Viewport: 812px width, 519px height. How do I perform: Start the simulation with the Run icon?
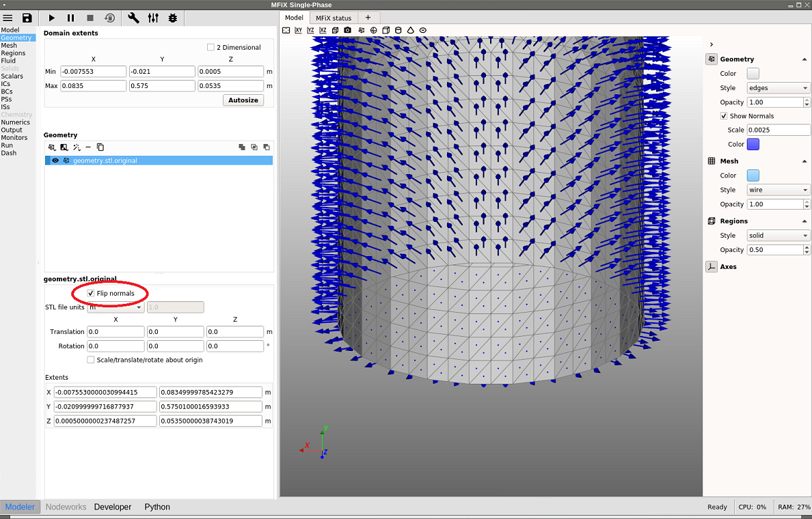pos(51,18)
